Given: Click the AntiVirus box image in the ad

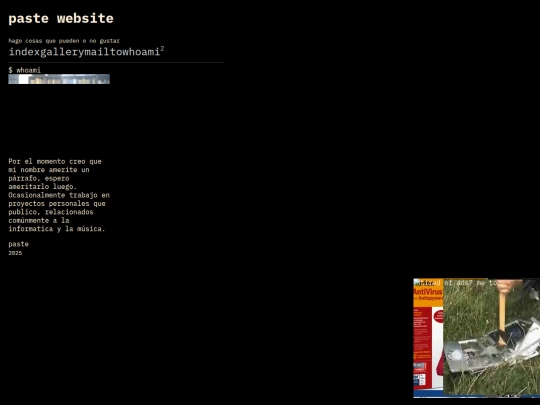Looking at the screenshot, I should coord(428,338).
